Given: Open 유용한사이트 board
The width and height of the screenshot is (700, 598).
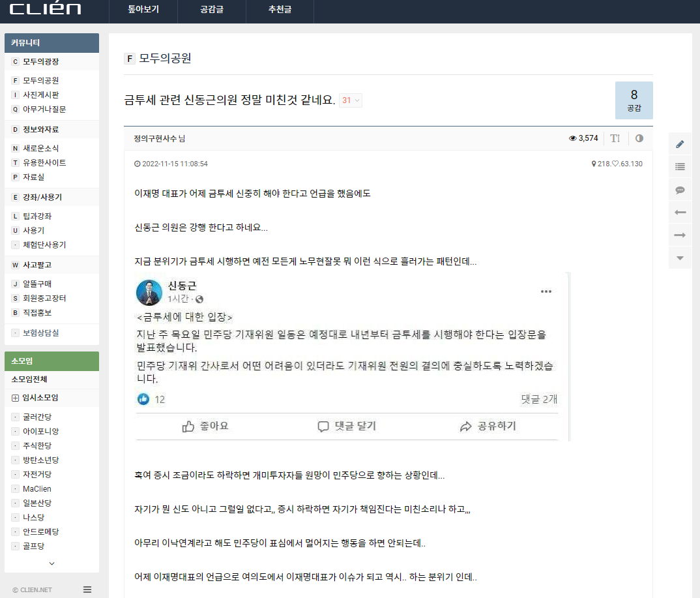Looking at the screenshot, I should tap(44, 162).
